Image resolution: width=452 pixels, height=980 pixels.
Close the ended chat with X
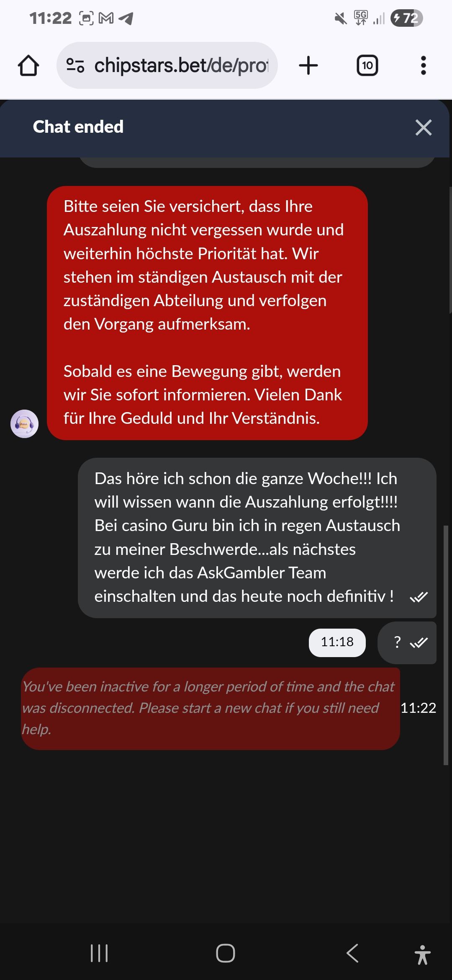(424, 127)
